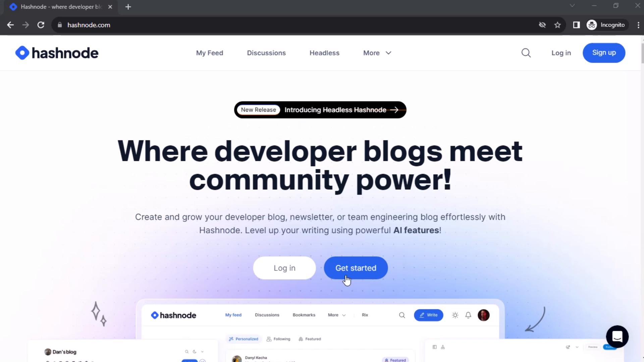Click the user avatar icon in preview
This screenshot has height=362, width=644.
click(484, 315)
